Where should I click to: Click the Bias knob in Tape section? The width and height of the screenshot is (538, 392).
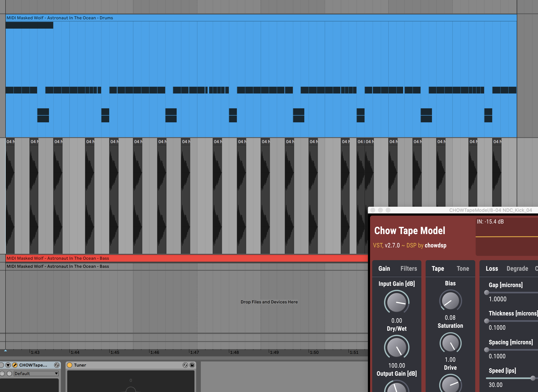click(x=450, y=301)
